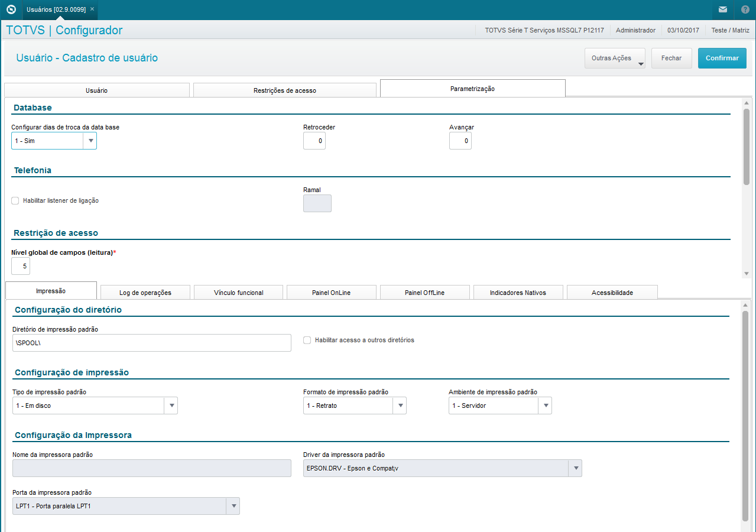Open the Acessibilidade tab

[x=612, y=293]
